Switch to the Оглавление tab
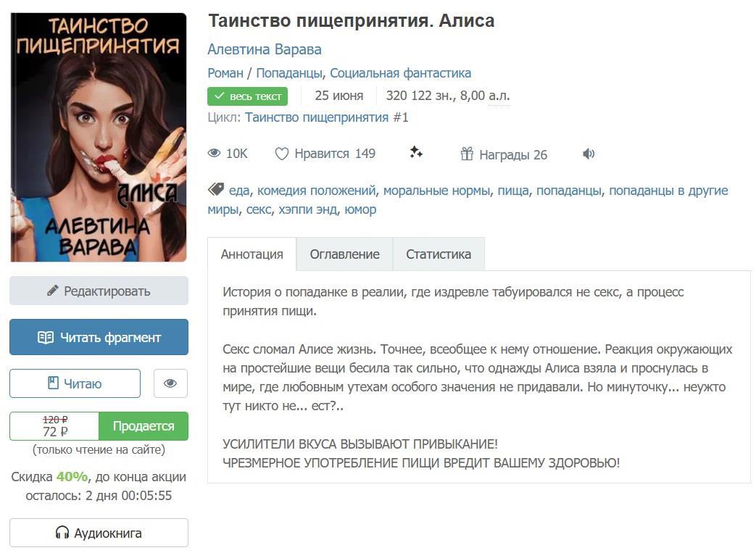The height and width of the screenshot is (553, 756). [345, 254]
